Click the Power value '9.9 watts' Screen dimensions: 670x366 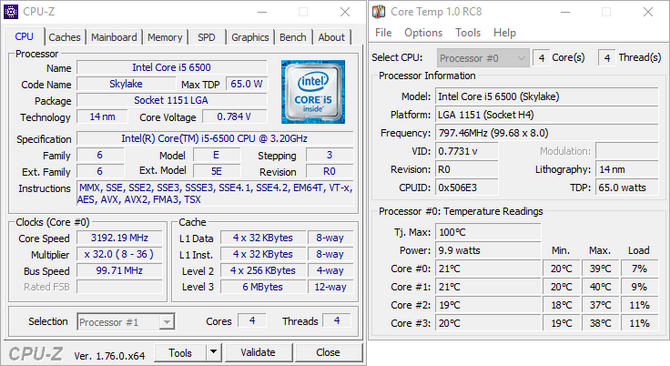(488, 250)
